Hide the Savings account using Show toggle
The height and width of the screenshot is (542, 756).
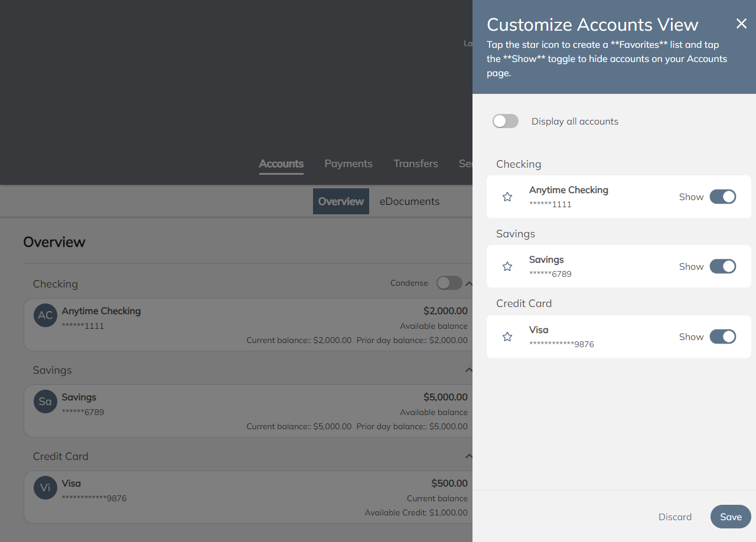pos(722,266)
